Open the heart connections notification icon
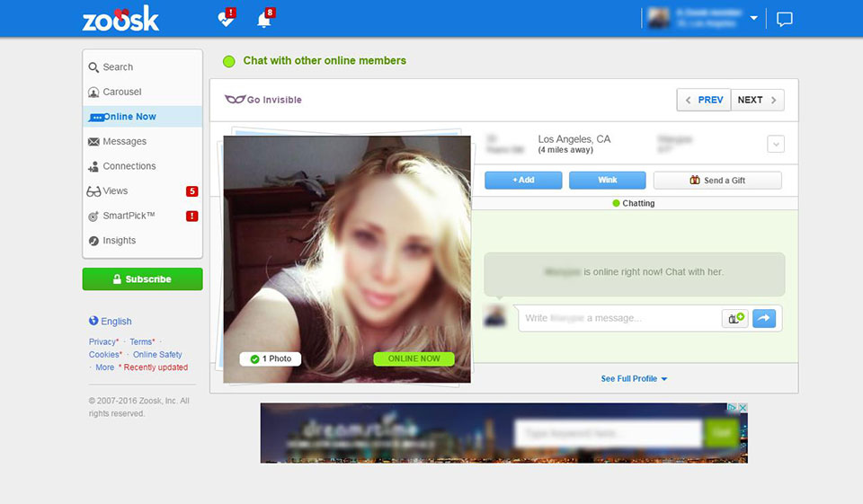Image resolution: width=863 pixels, height=504 pixels. [x=227, y=19]
